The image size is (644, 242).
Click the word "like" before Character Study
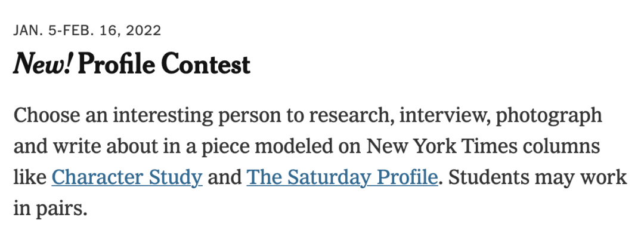point(30,177)
